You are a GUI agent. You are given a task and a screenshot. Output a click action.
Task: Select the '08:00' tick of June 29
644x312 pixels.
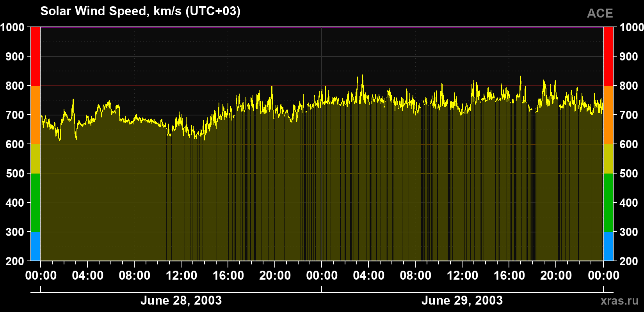click(415, 276)
